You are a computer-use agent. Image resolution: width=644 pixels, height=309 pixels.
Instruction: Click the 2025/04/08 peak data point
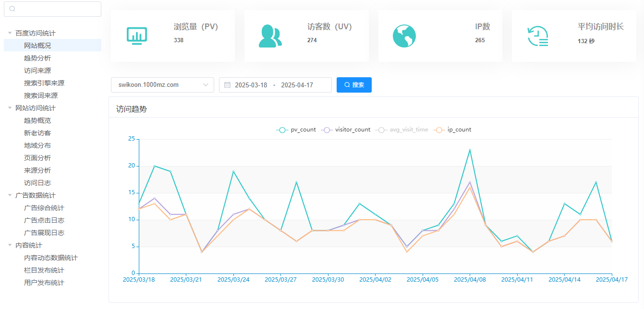click(470, 150)
